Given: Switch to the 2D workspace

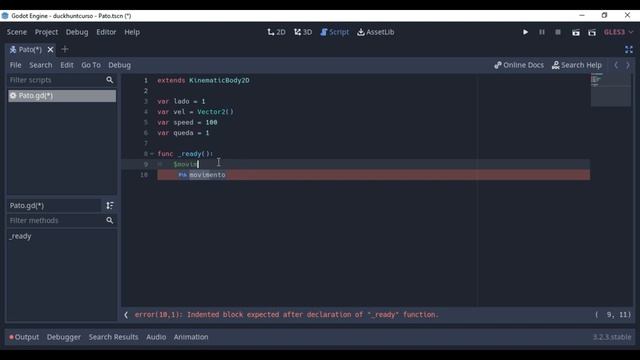Looking at the screenshot, I should pos(276,32).
